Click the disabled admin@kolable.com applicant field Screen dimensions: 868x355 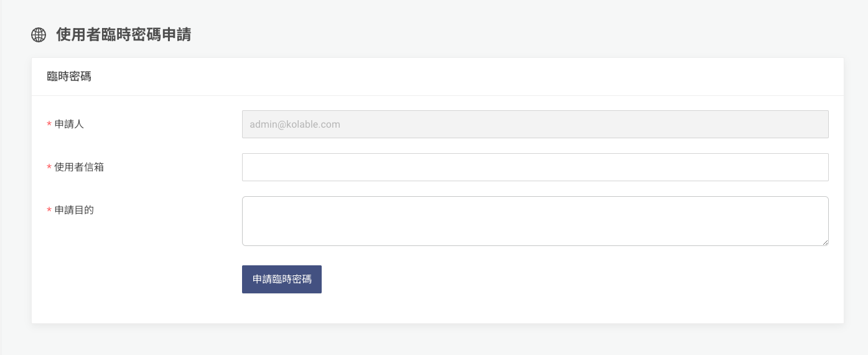click(534, 124)
